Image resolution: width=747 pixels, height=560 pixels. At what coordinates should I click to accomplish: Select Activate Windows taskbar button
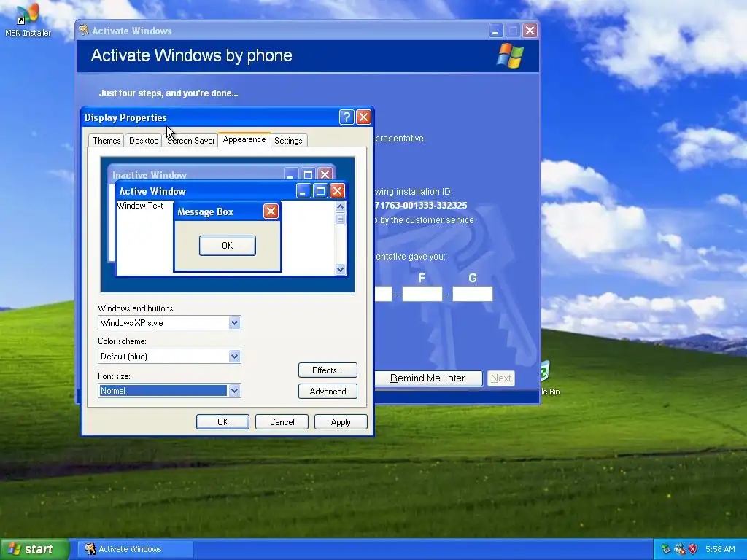[x=135, y=549]
